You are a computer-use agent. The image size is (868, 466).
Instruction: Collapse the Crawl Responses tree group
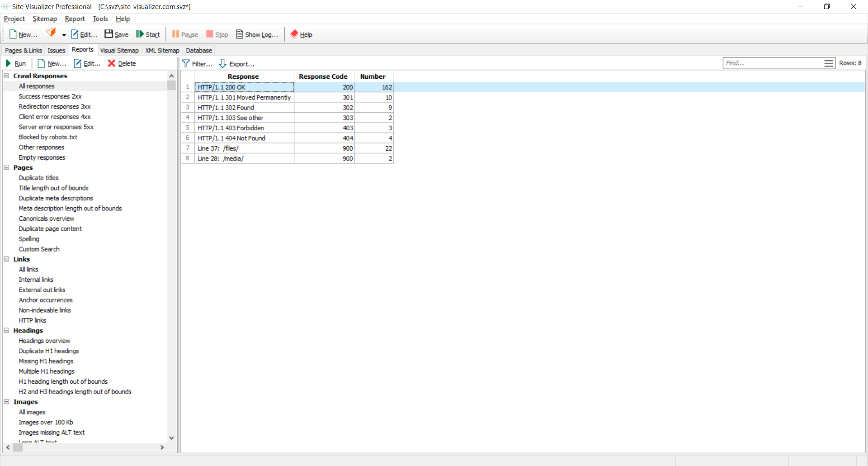(x=7, y=76)
